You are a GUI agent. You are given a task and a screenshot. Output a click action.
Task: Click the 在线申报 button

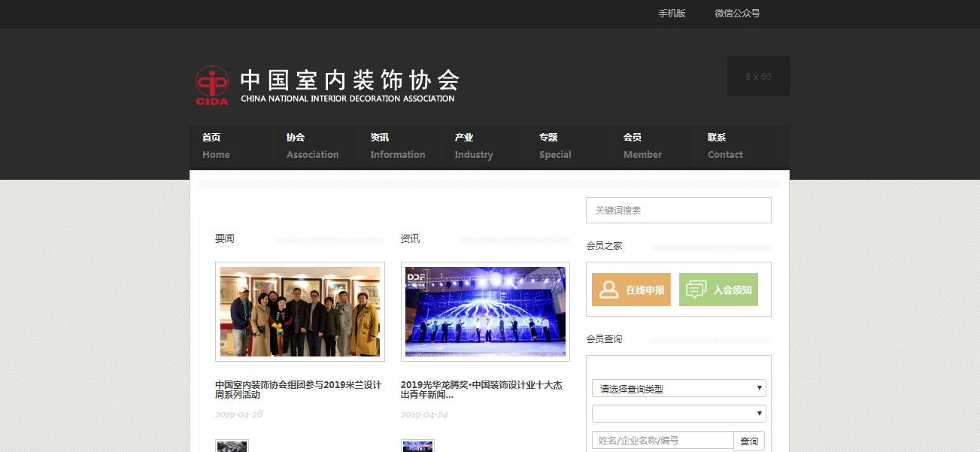pos(631,290)
